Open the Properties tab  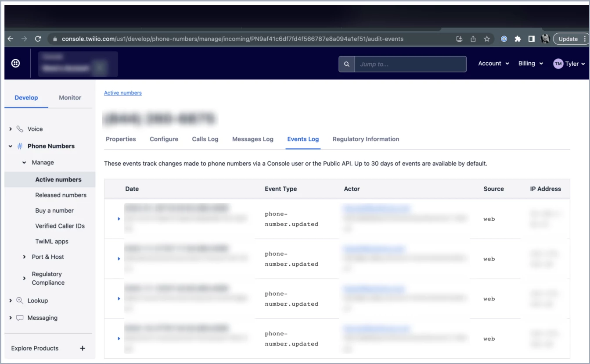click(x=121, y=139)
